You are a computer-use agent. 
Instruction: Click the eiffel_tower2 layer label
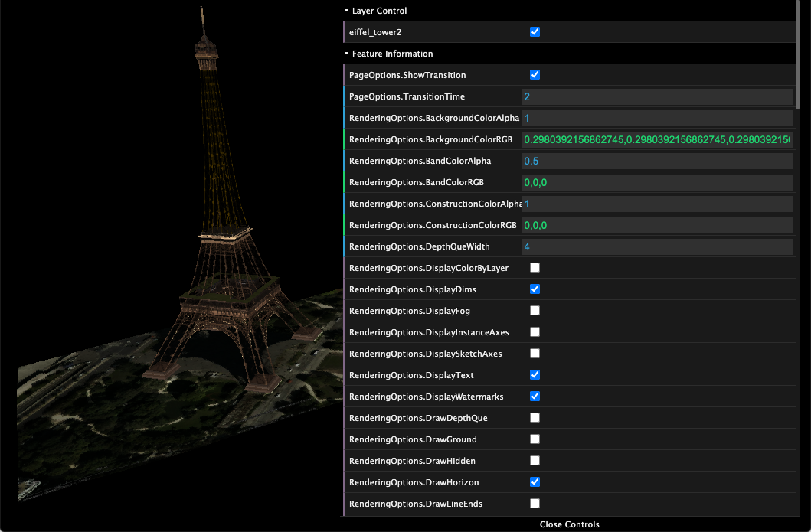click(x=375, y=32)
